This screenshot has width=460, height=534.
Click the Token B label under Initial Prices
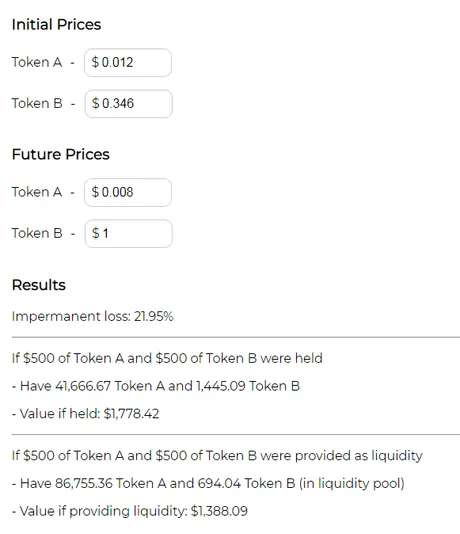(37, 103)
